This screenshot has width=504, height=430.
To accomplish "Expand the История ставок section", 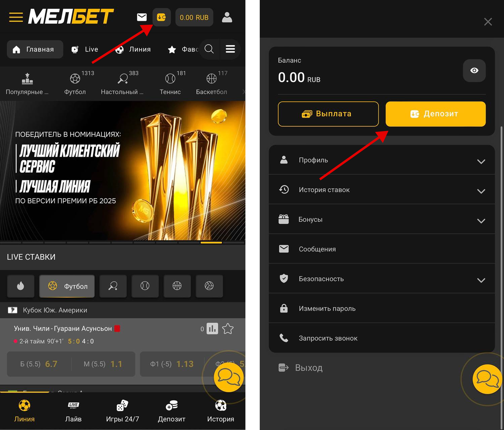I will pyautogui.click(x=382, y=190).
